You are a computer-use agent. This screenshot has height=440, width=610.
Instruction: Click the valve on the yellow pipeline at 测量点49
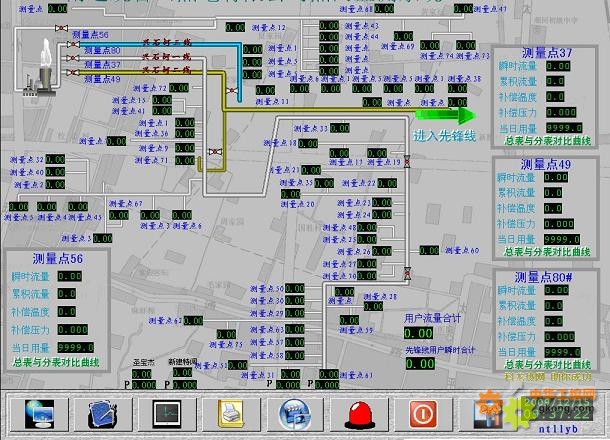click(73, 72)
